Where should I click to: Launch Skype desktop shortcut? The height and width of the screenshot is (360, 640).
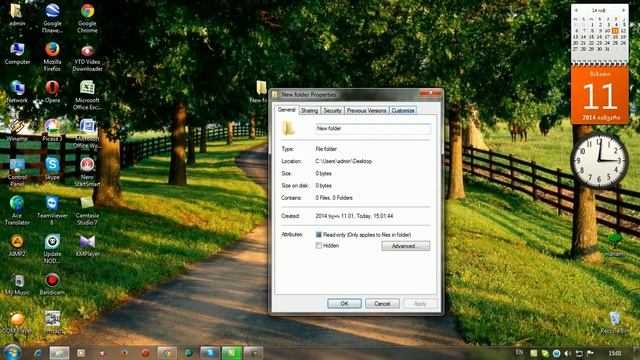pos(52,169)
